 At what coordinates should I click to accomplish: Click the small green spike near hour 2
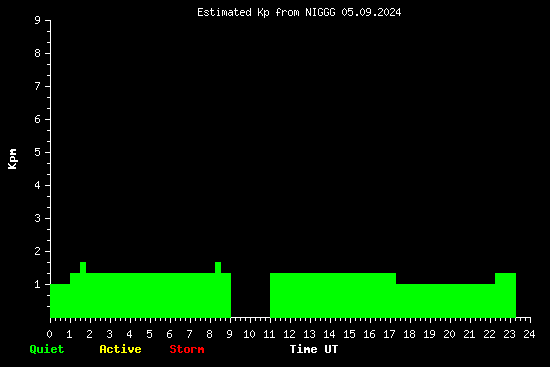point(83,267)
